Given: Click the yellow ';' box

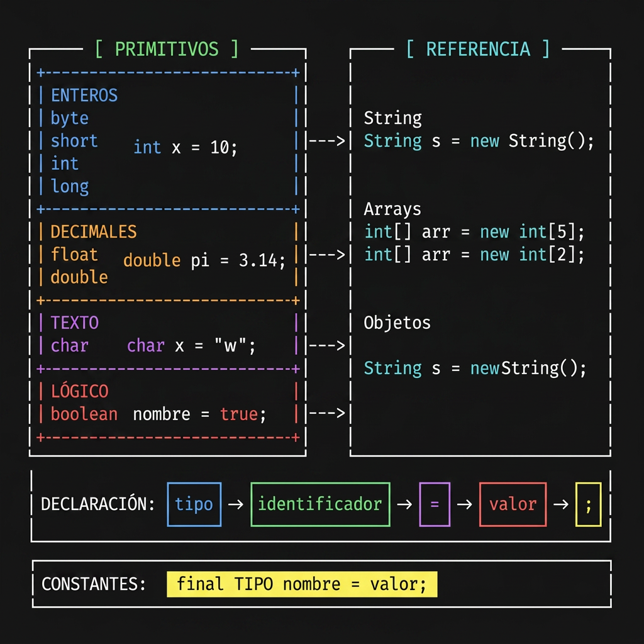Looking at the screenshot, I should click(588, 504).
